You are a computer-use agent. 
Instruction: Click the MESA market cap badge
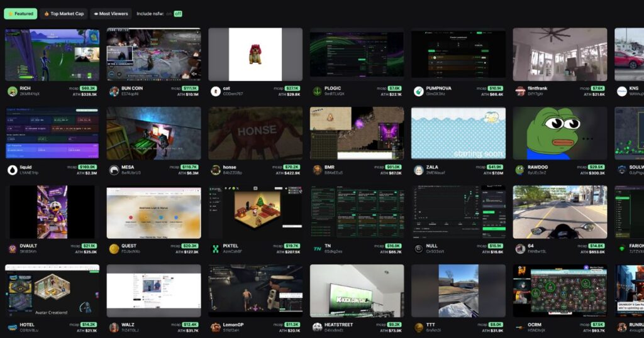click(x=189, y=167)
